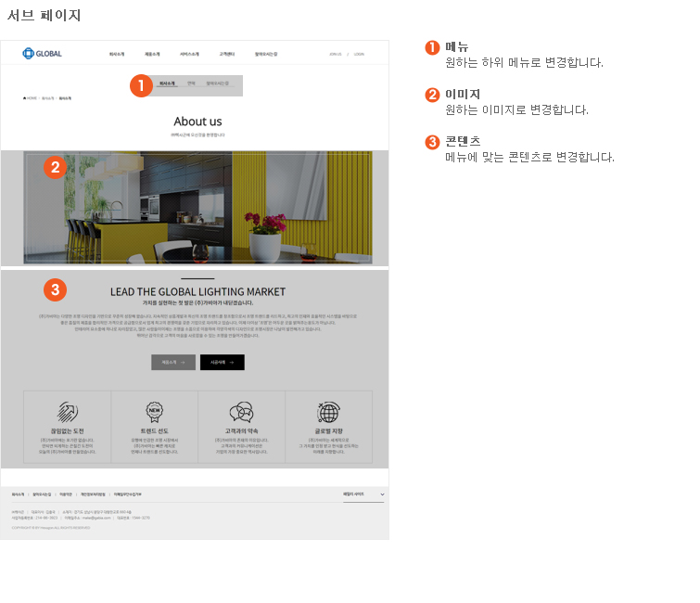Click the kitchen interior banner image

click(197, 207)
